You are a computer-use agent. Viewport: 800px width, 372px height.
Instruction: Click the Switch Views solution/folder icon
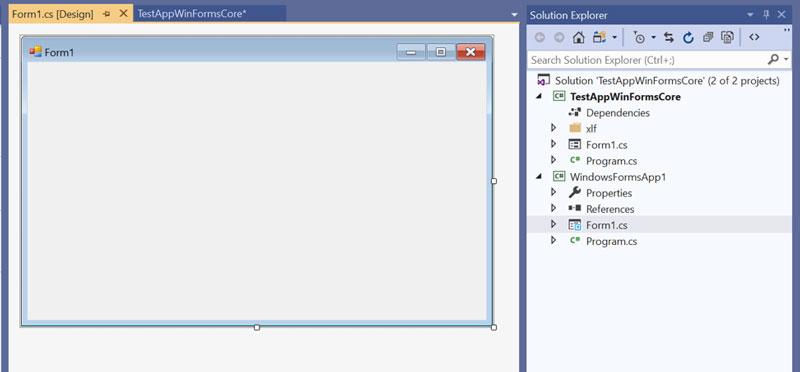pos(599,37)
